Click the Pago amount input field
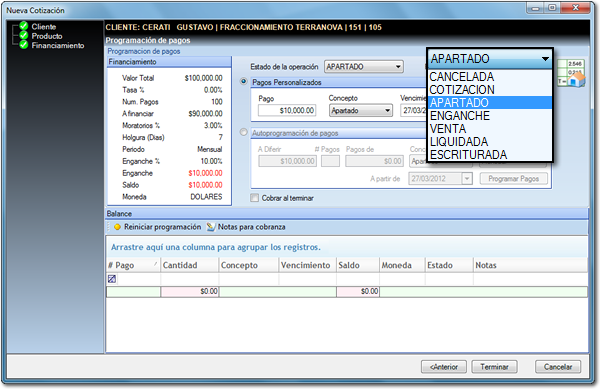The width and height of the screenshot is (600, 389). point(287,111)
